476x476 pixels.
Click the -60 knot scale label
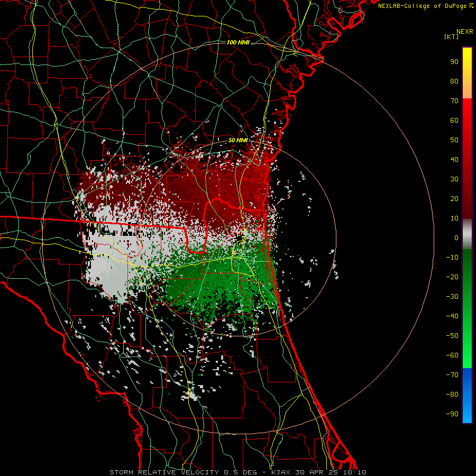[452, 355]
